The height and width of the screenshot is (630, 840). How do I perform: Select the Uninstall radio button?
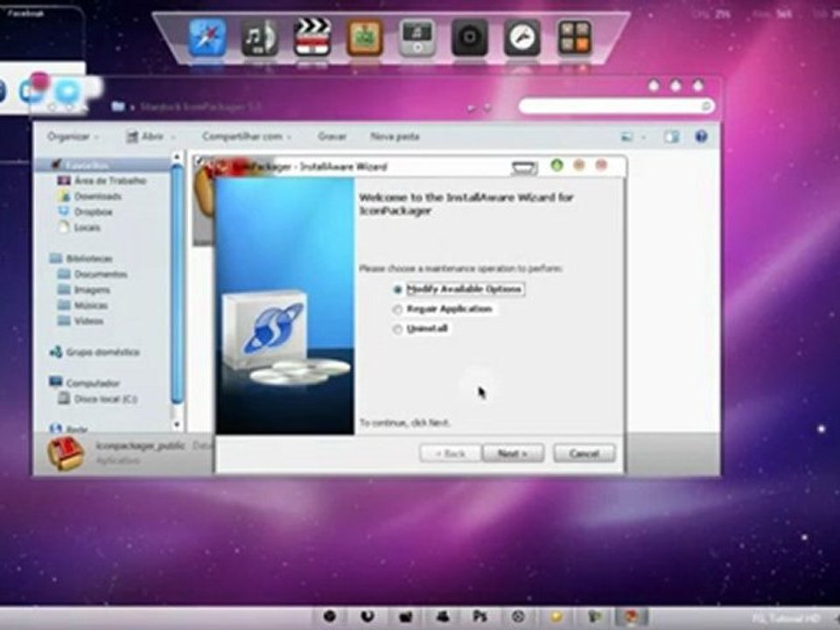pos(397,329)
